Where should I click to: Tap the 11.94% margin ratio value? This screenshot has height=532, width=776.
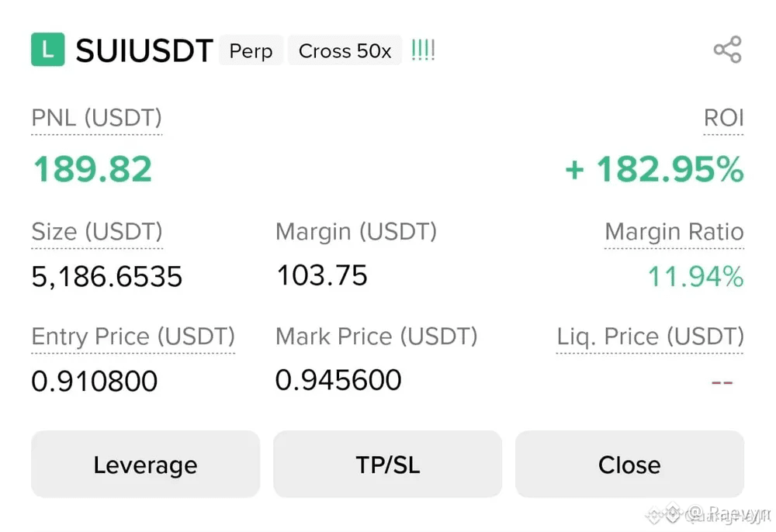click(x=696, y=276)
